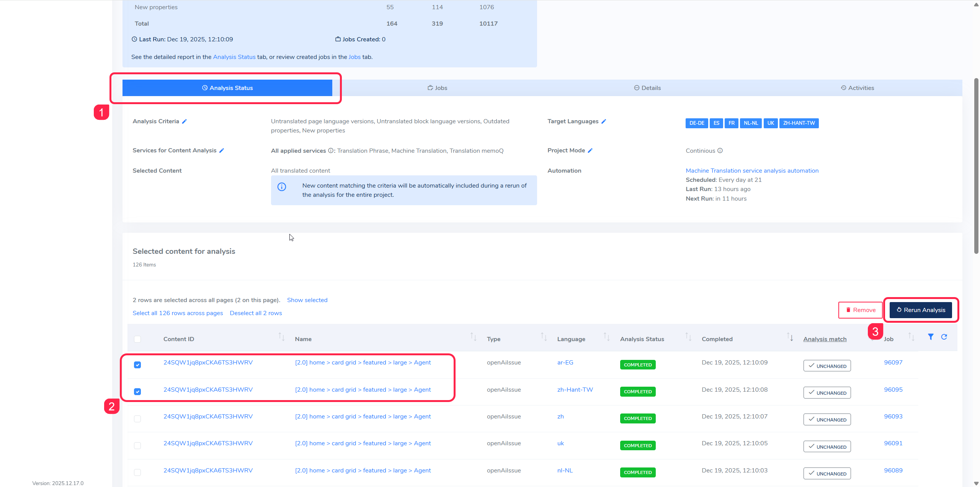Sort by Language column arrows
Viewport: 980px width, 487px height.
point(606,337)
